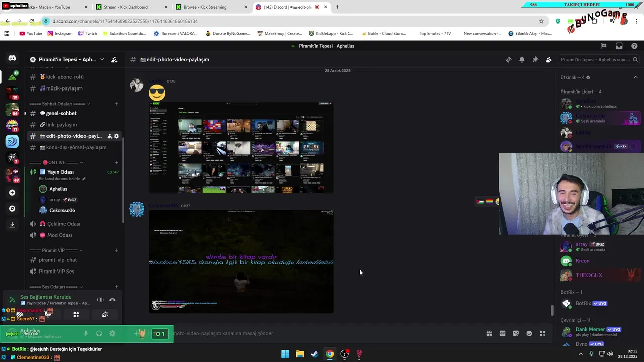Open invite people icon next to server name
644x362 pixels.
pyautogui.click(x=114, y=59)
